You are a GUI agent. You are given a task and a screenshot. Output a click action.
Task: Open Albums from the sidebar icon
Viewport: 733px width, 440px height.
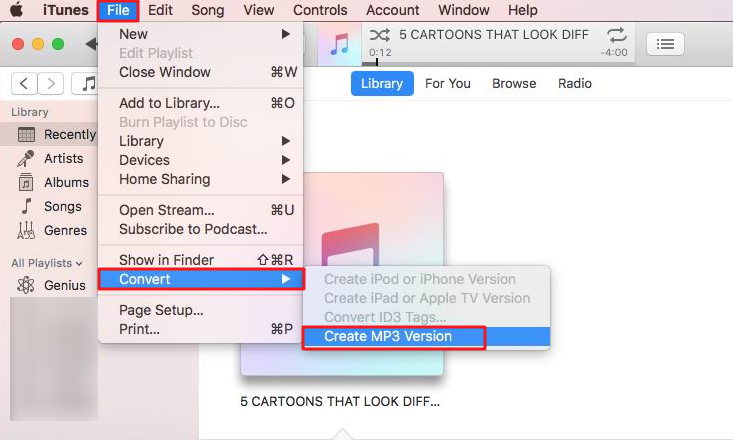coord(26,182)
